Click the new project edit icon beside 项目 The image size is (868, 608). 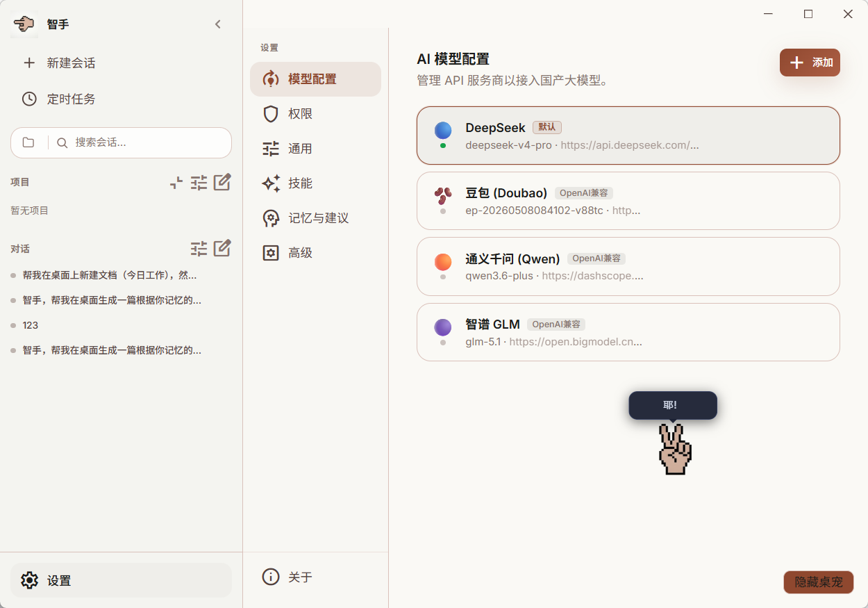tap(222, 183)
